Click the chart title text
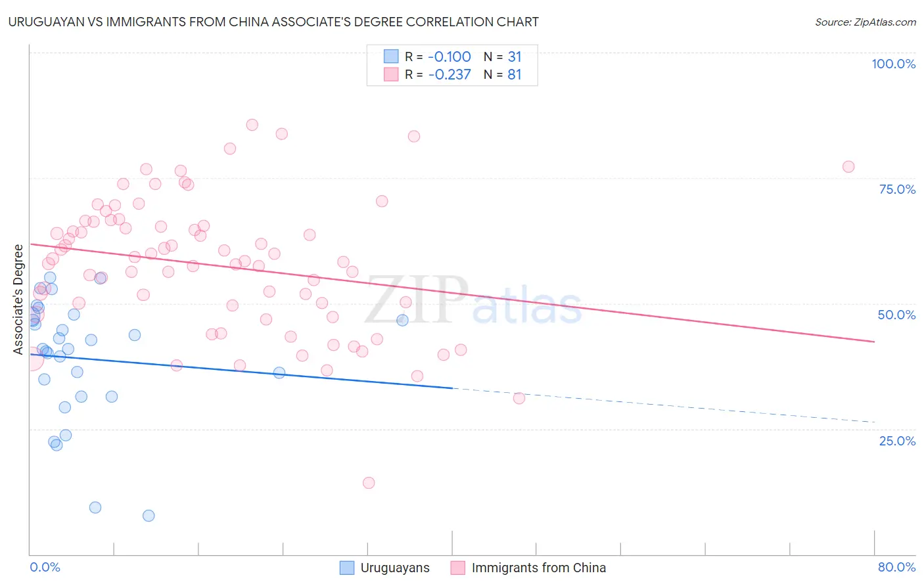 273,22
